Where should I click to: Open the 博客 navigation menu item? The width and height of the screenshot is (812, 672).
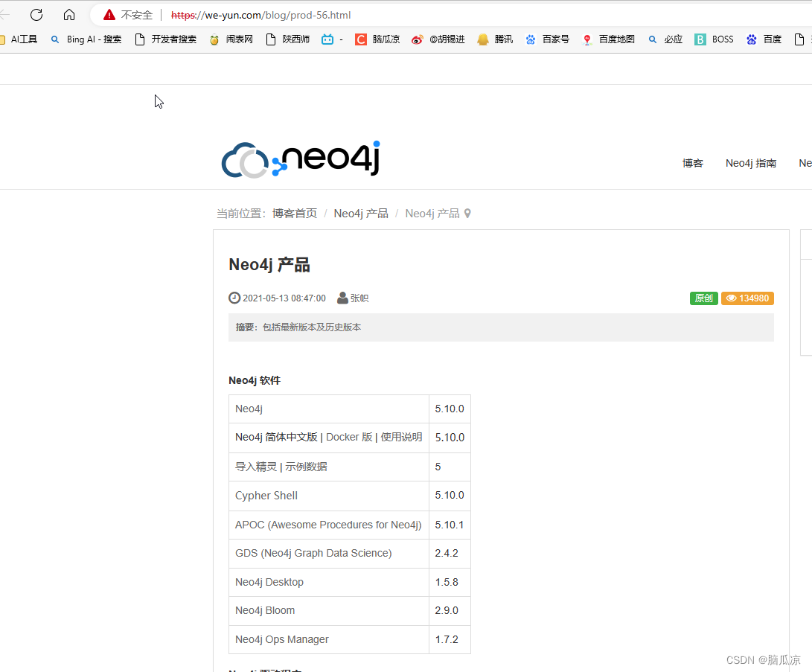click(x=692, y=163)
